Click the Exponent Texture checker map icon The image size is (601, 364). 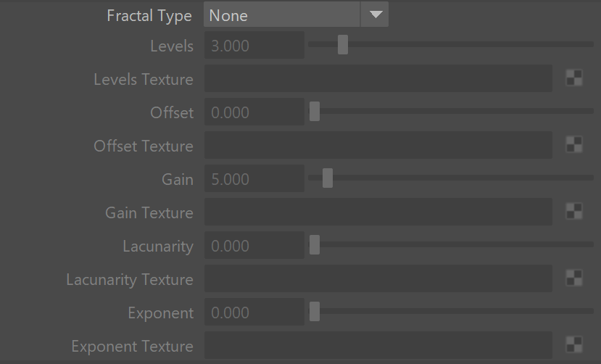tap(574, 344)
